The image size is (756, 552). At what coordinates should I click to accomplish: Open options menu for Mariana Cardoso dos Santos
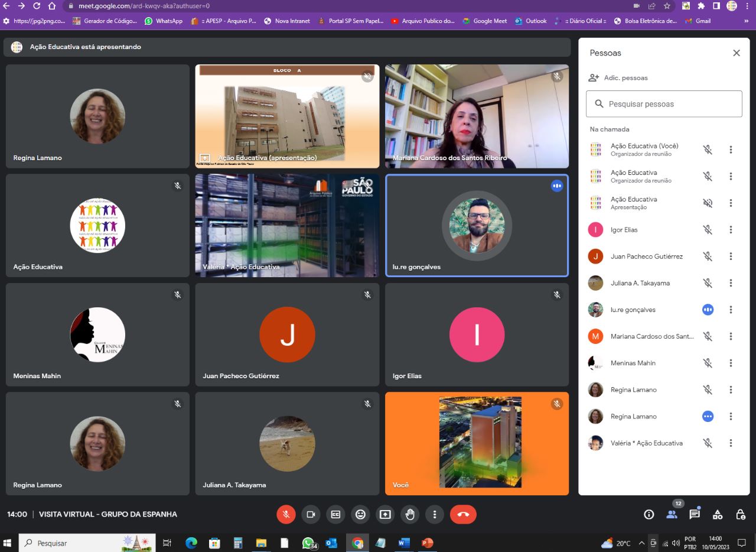731,336
